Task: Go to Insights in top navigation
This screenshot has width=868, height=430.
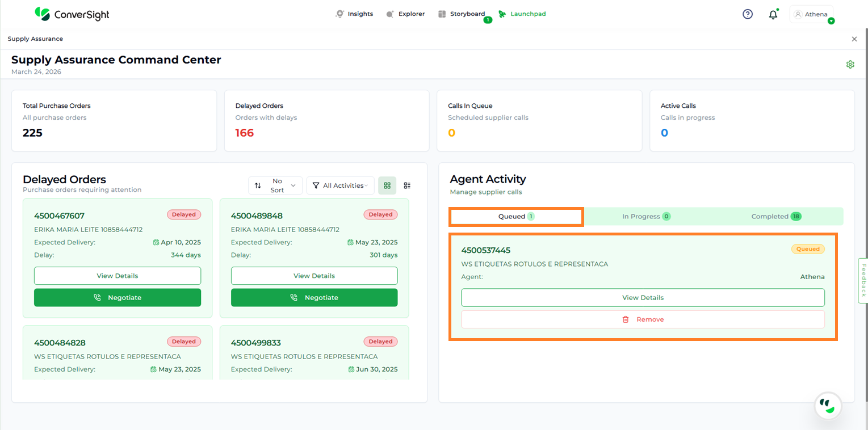Action: pos(354,14)
